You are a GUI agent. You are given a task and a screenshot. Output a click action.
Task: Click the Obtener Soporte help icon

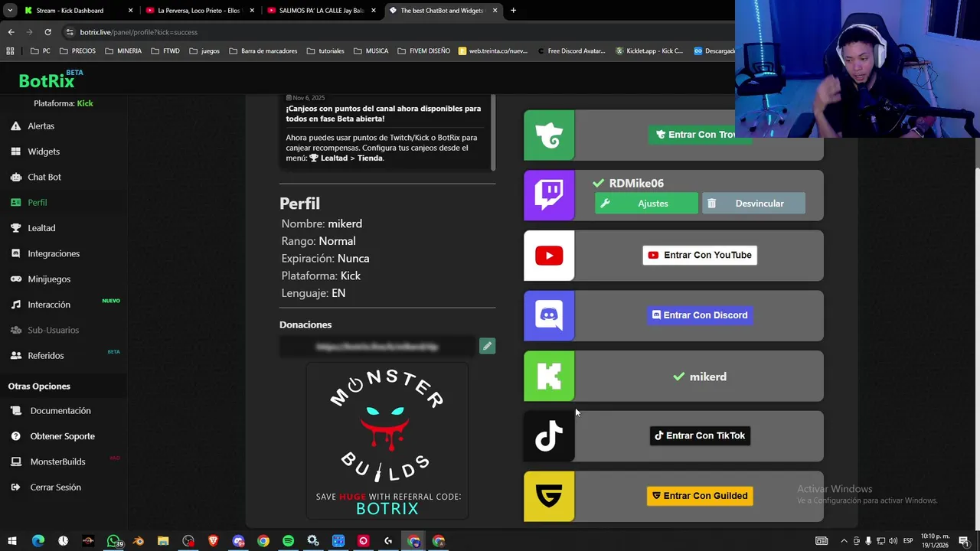15,436
